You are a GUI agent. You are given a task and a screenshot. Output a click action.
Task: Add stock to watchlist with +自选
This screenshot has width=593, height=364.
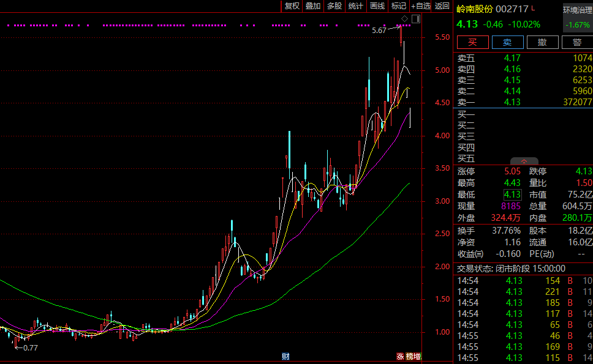[x=421, y=6]
